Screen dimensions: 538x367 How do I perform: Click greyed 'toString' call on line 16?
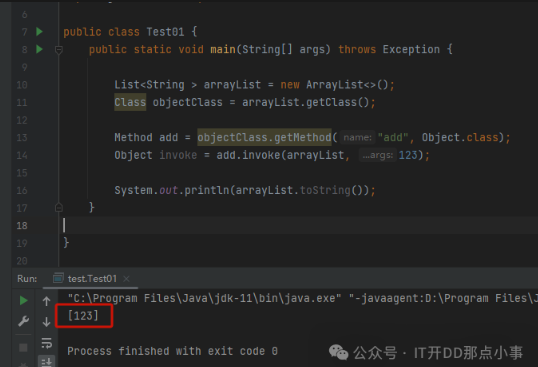[325, 190]
